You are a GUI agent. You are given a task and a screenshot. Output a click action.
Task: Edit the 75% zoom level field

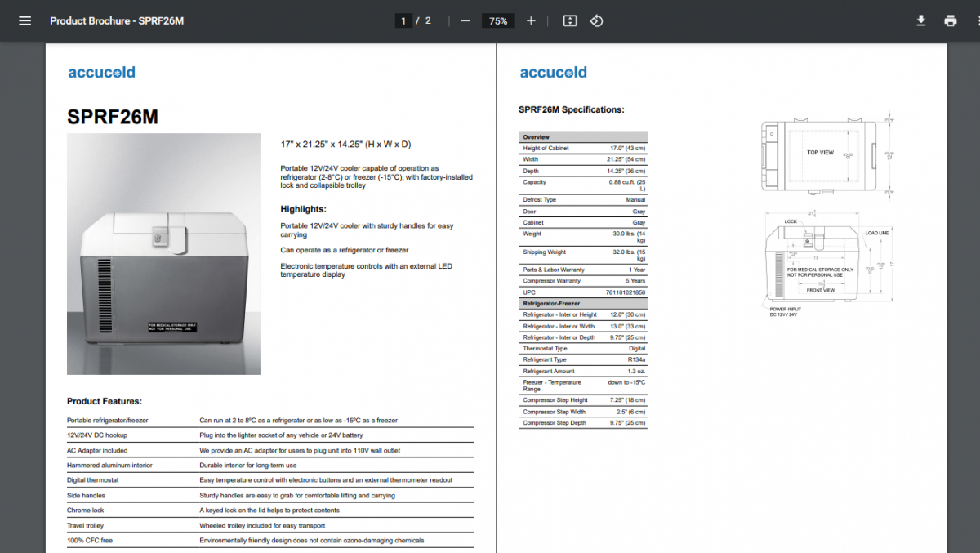(x=498, y=20)
